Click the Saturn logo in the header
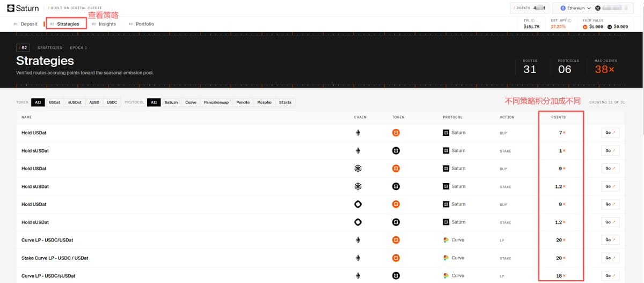This screenshot has height=283, width=644. 24,8
